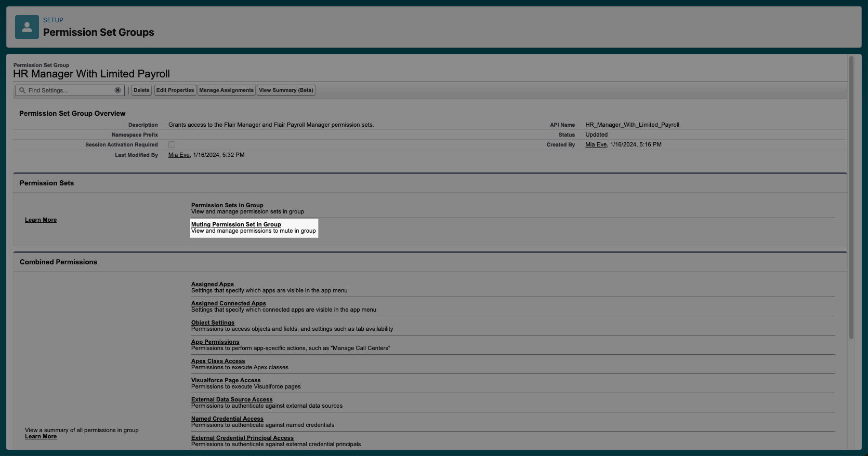Open Visualforce Page Access
Image resolution: width=868 pixels, height=456 pixels.
226,380
